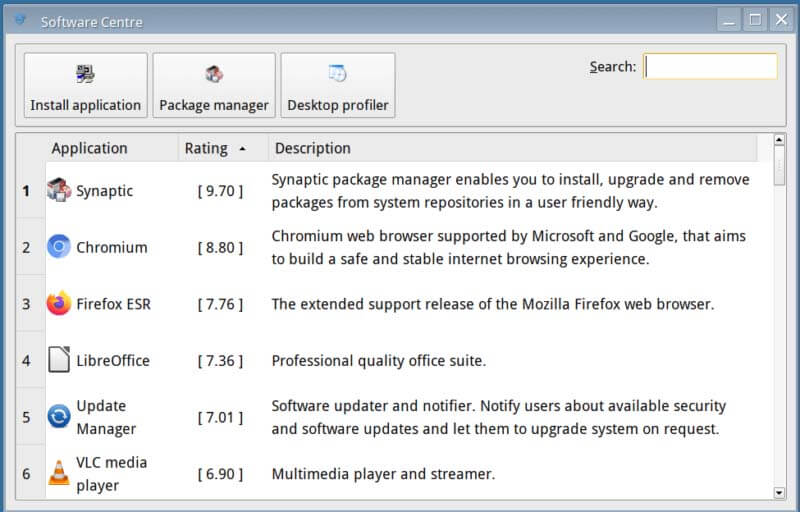Launch the Desktop profiler button
The image size is (800, 512).
[x=338, y=86]
